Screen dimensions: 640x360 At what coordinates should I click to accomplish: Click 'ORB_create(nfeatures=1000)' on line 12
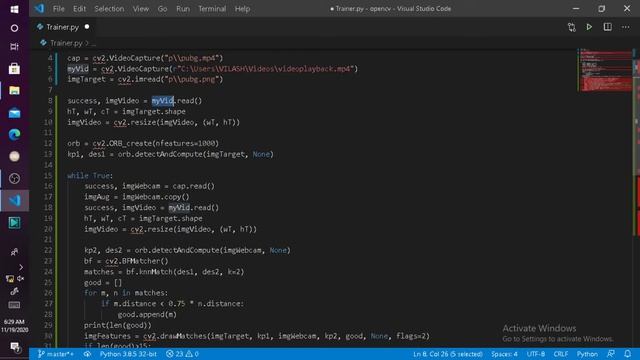[164, 143]
